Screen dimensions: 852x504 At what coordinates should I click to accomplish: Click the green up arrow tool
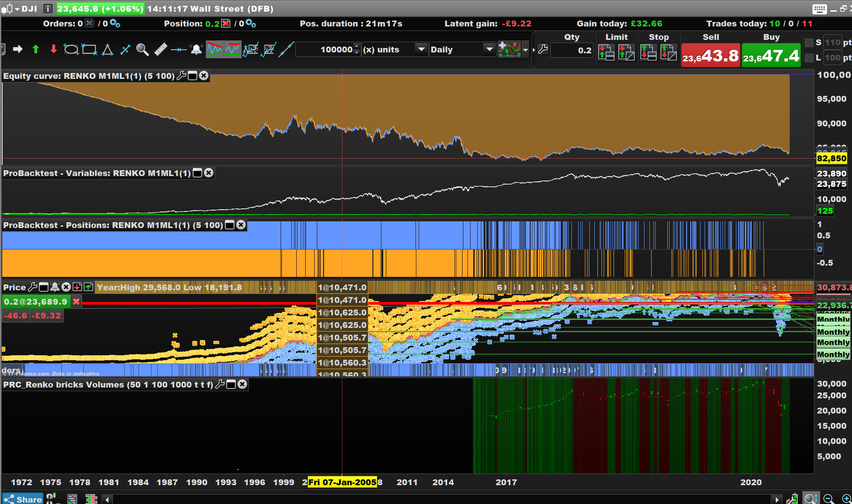36,49
